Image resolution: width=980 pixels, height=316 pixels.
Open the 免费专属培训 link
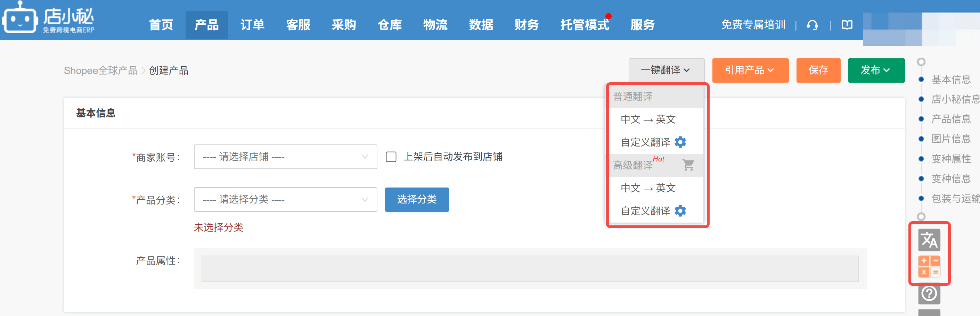point(754,24)
